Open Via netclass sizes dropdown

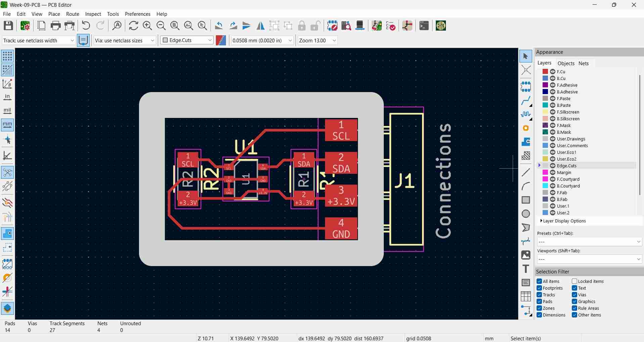click(125, 40)
